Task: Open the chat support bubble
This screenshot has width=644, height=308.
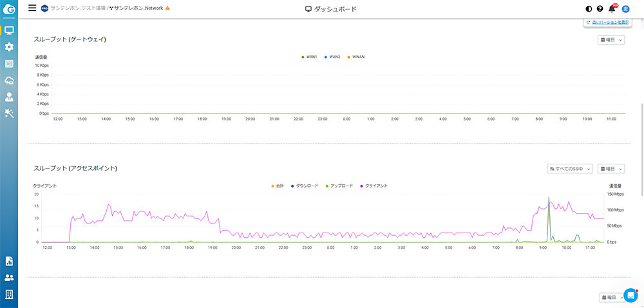Action: tap(630, 295)
